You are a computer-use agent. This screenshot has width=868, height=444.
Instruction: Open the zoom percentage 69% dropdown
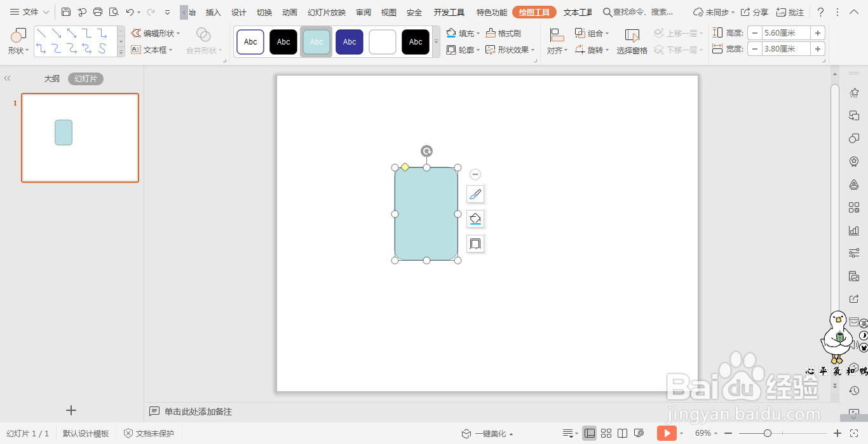point(706,433)
